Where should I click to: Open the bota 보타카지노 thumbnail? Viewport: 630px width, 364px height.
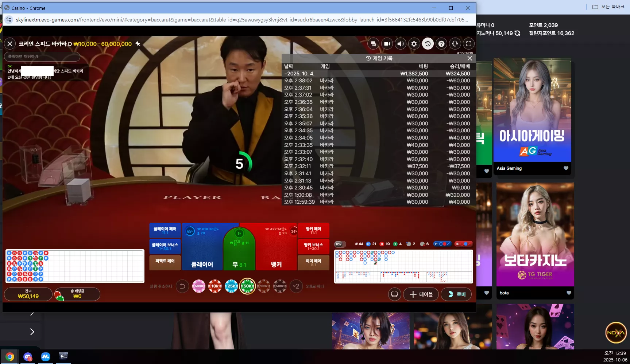click(535, 234)
